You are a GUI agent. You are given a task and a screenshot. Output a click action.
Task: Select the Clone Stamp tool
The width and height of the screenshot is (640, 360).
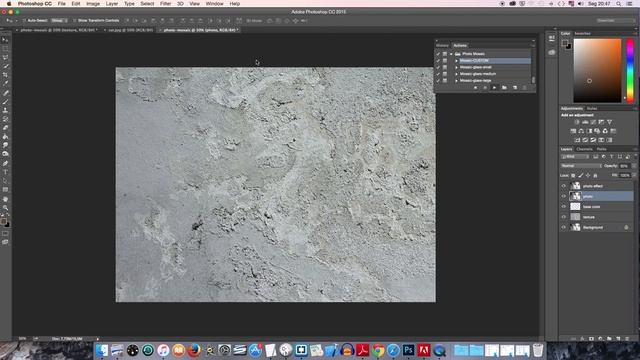5,110
